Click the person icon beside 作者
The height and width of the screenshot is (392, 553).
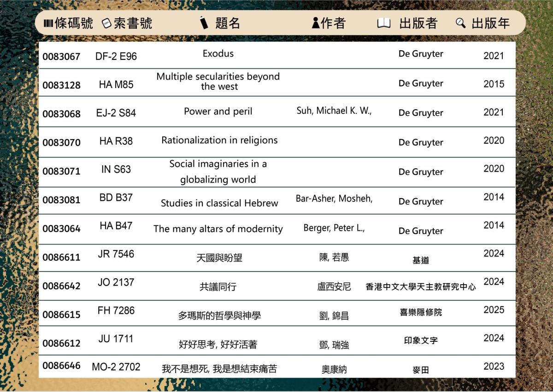[315, 23]
